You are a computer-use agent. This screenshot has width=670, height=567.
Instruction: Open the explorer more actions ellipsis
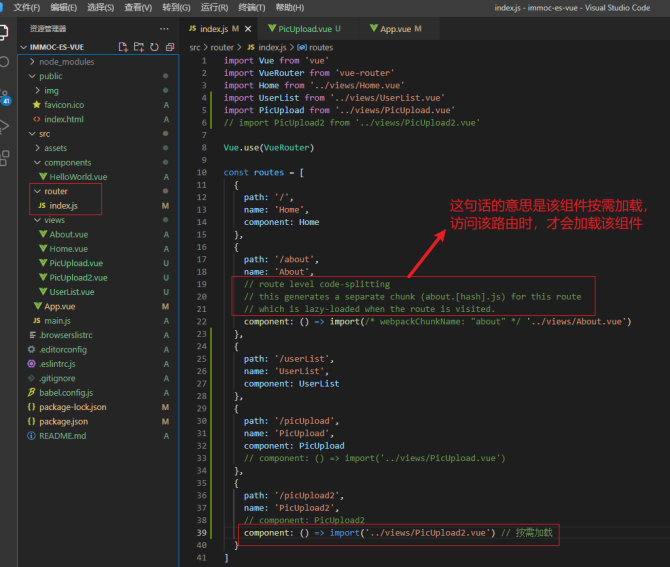[x=164, y=29]
